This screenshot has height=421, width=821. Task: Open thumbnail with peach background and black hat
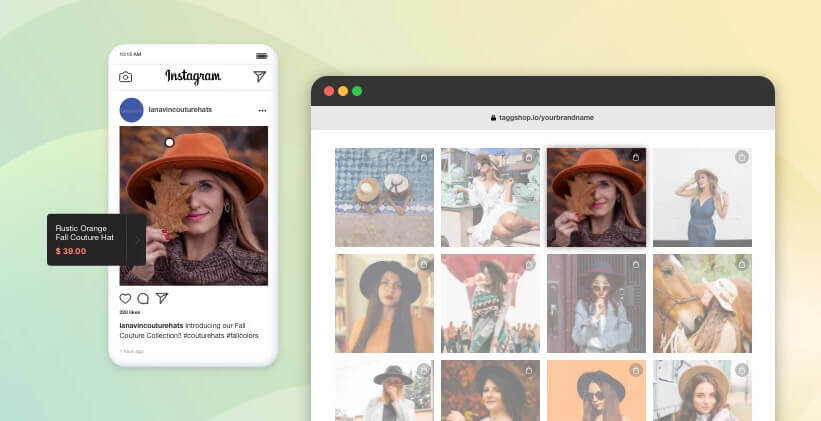click(596, 391)
